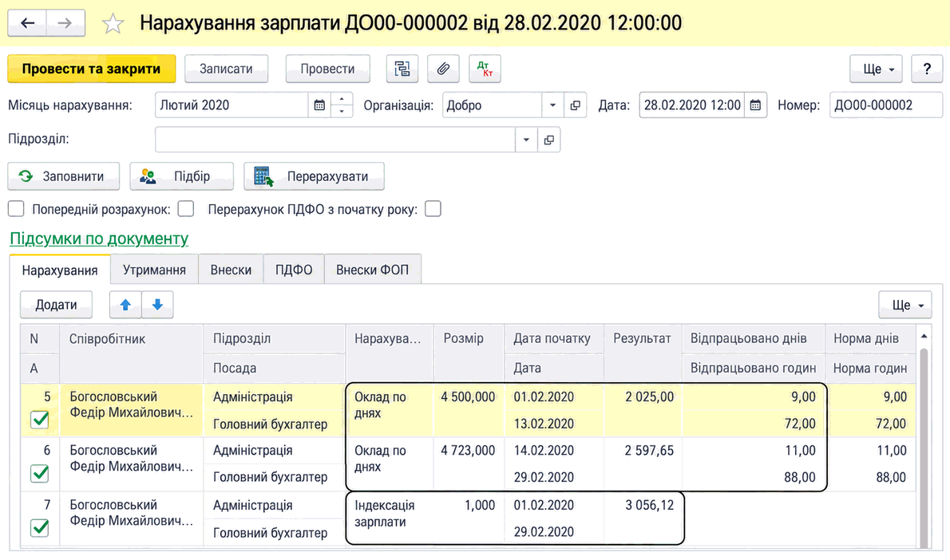Click the Номер input field
950x560 pixels.
(886, 105)
